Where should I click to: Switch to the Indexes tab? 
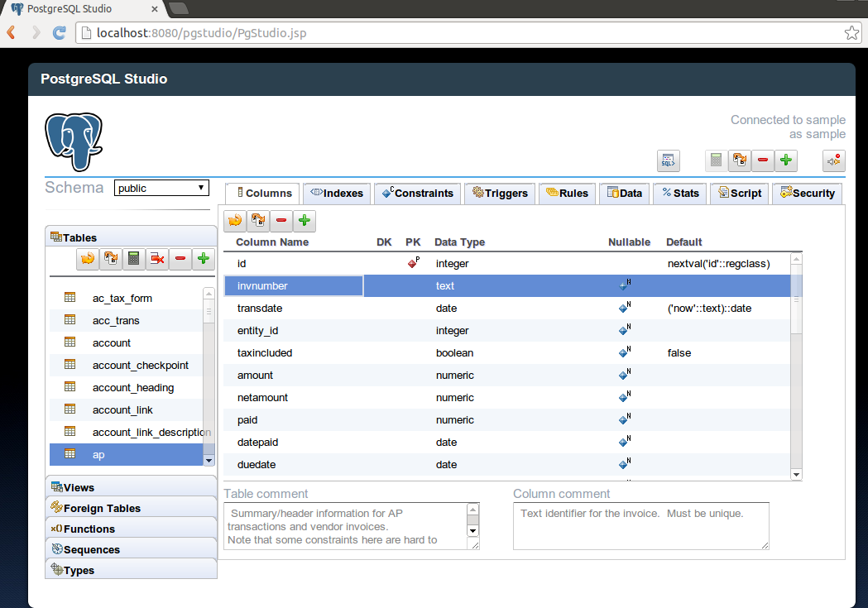coord(337,194)
